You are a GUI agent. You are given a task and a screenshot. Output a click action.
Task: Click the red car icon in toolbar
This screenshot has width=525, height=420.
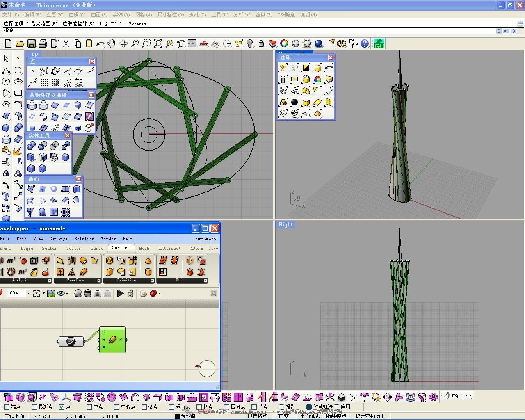pyautogui.click(x=203, y=43)
